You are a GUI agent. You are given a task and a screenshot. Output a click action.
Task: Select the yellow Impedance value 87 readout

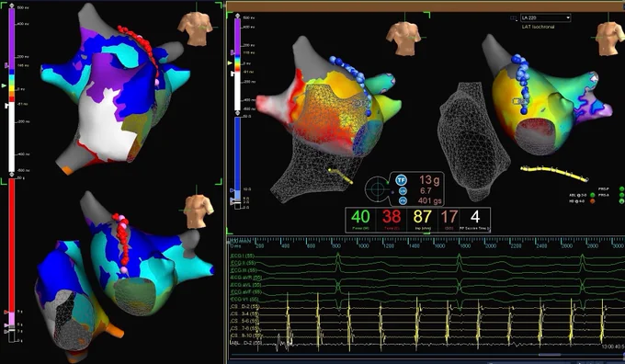422,217
